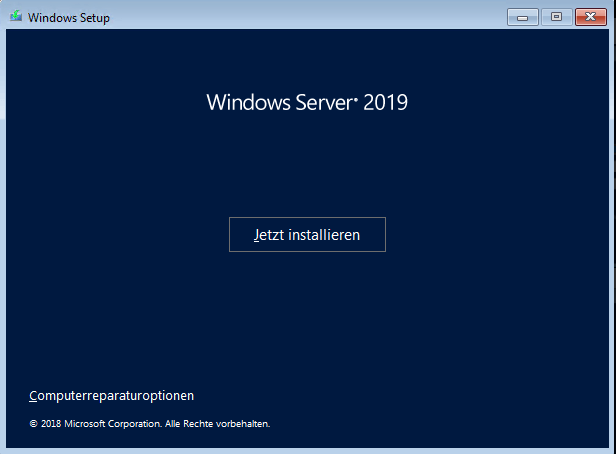616x454 pixels.
Task: Click the Jetzt installieren button
Action: tap(307, 234)
